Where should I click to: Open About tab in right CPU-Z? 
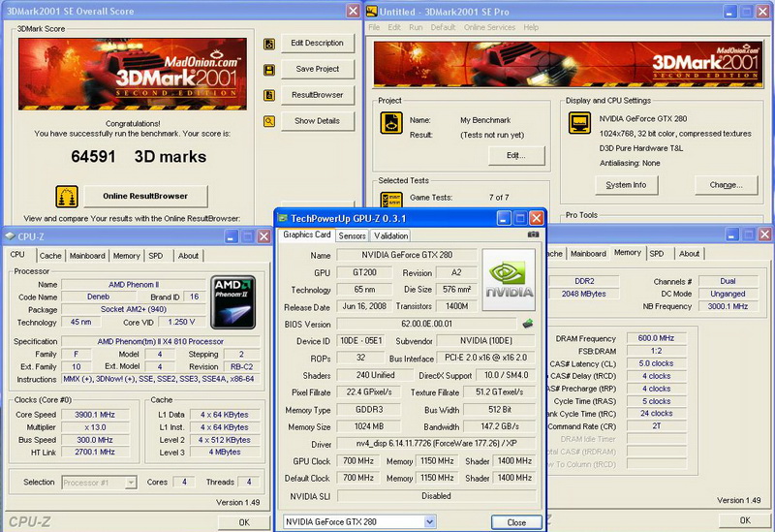[689, 254]
